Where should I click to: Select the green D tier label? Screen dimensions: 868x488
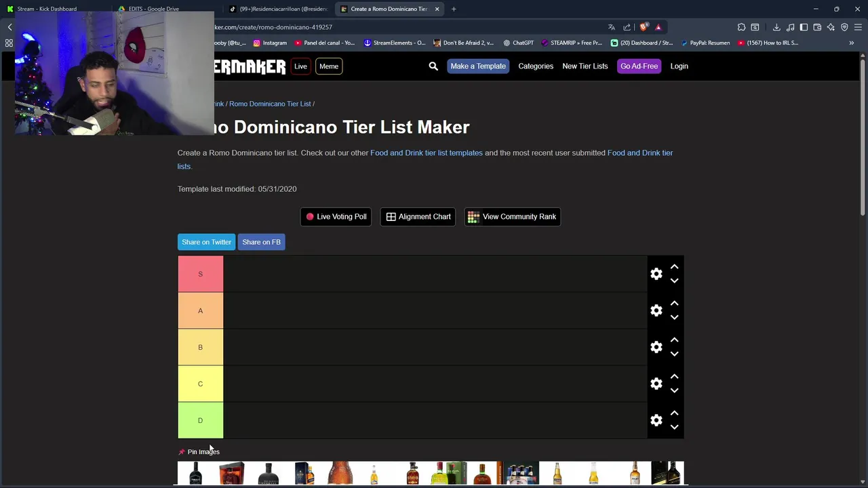(200, 420)
